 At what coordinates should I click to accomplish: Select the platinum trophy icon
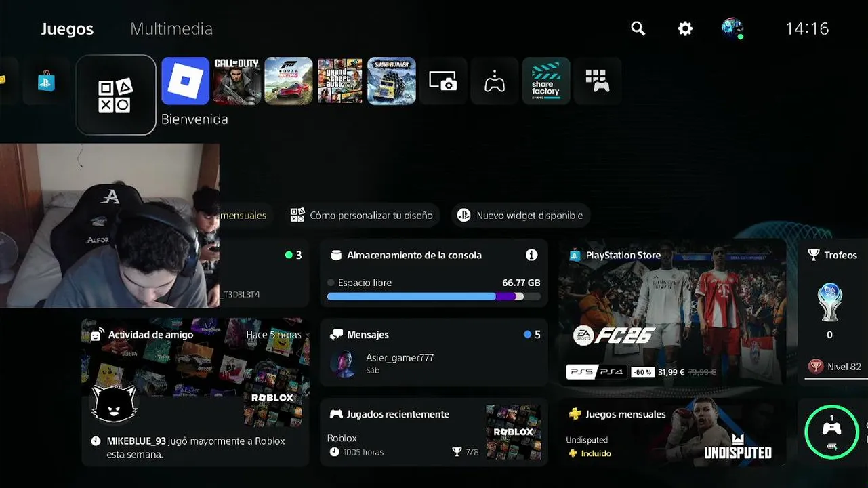pos(829,302)
